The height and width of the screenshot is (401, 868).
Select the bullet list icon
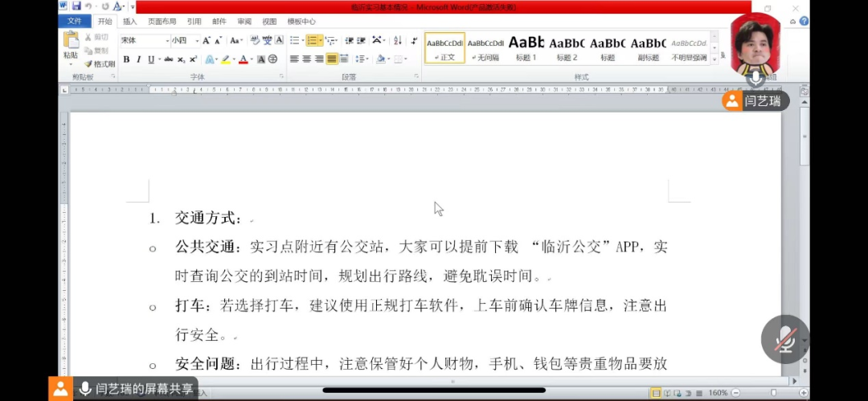pos(295,40)
